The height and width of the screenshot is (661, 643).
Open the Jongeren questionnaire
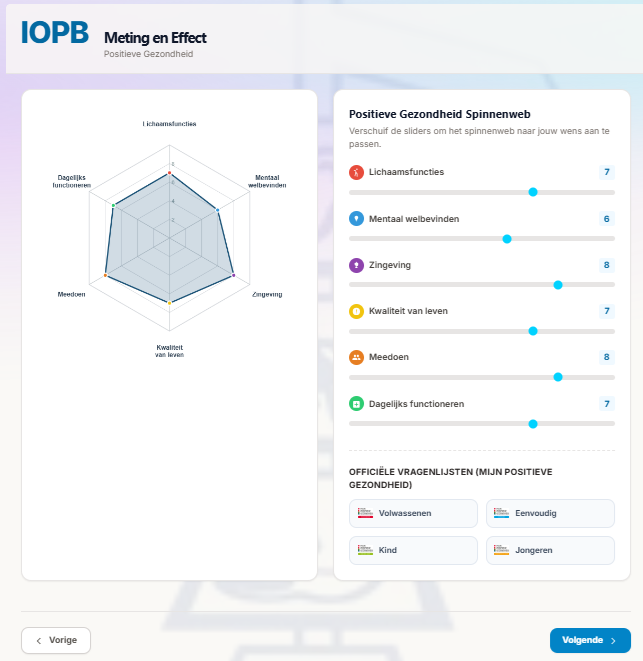[x=550, y=550]
